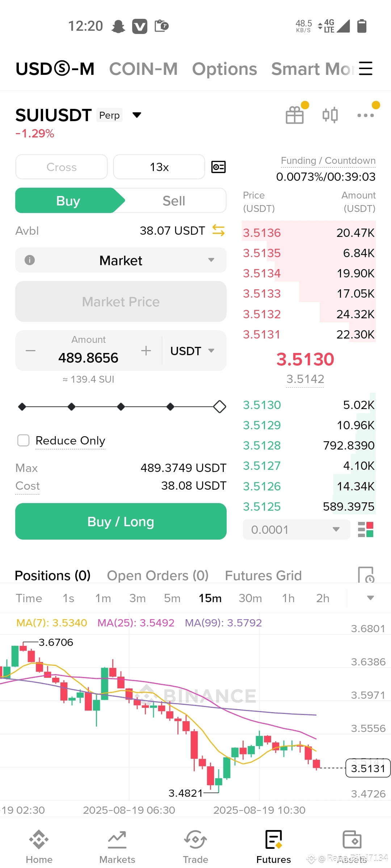Set the amount slider to 50% marker
This screenshot has width=391, height=868.
click(x=121, y=407)
